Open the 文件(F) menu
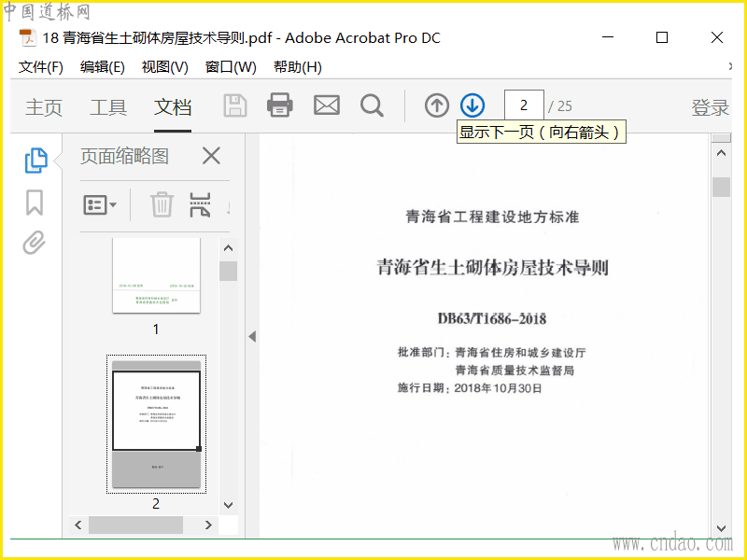 (x=41, y=67)
